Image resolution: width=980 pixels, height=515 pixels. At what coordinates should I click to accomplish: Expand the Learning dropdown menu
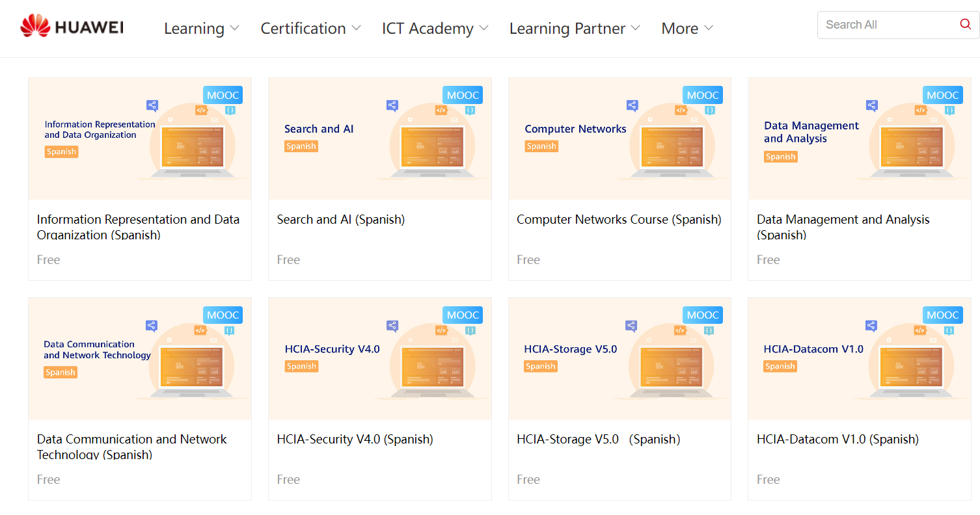tap(202, 29)
